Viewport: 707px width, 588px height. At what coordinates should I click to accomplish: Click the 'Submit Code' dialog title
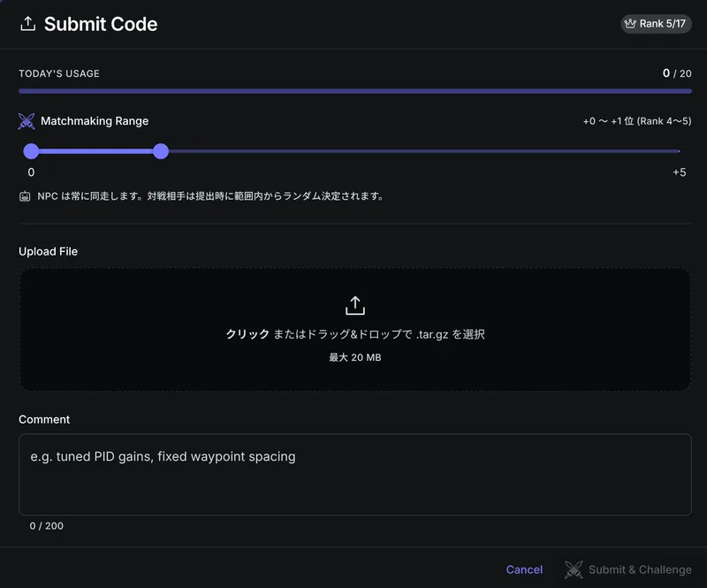point(101,24)
